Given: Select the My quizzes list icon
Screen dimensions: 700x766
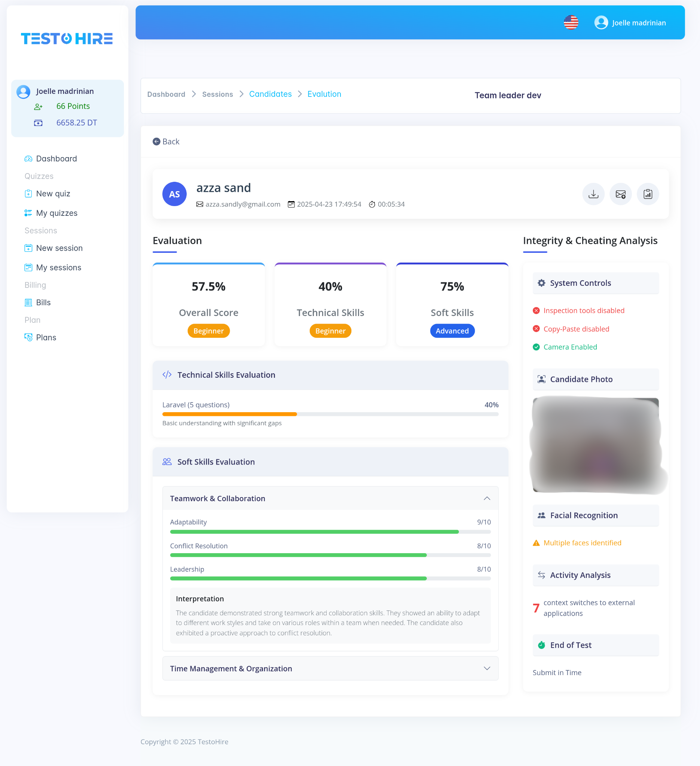Looking at the screenshot, I should [x=28, y=213].
